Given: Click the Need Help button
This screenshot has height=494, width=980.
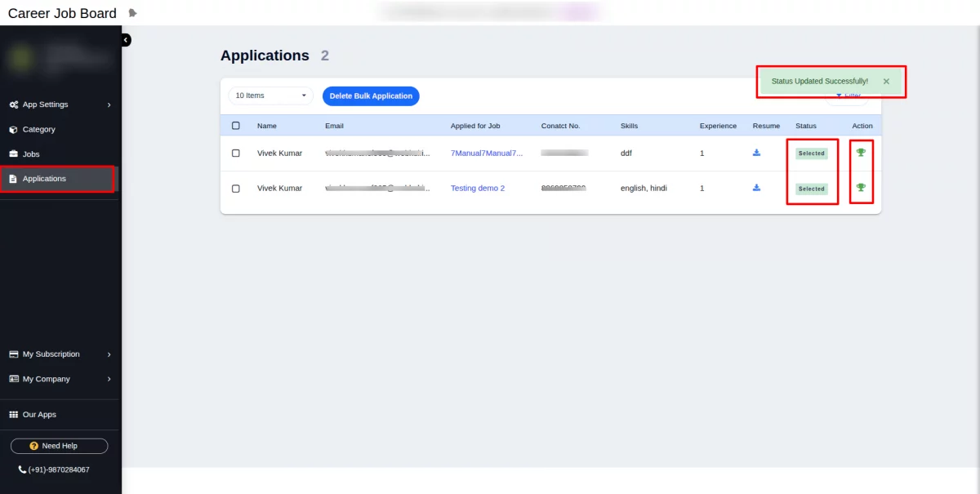Looking at the screenshot, I should pos(59,446).
